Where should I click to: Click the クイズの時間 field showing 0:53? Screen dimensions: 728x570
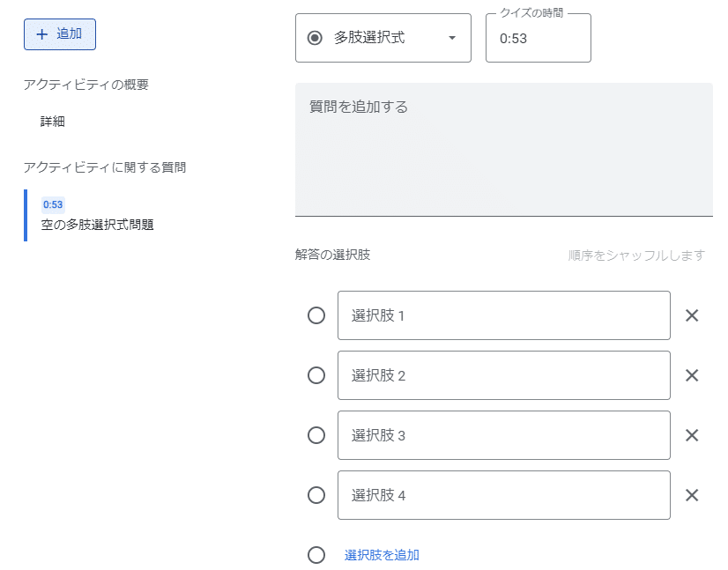tap(539, 38)
